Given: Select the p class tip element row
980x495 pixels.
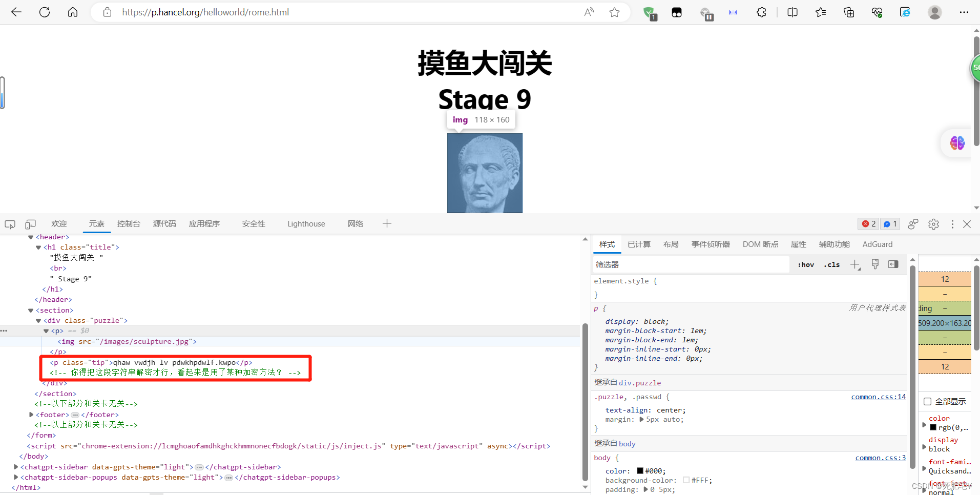Looking at the screenshot, I should (x=151, y=362).
